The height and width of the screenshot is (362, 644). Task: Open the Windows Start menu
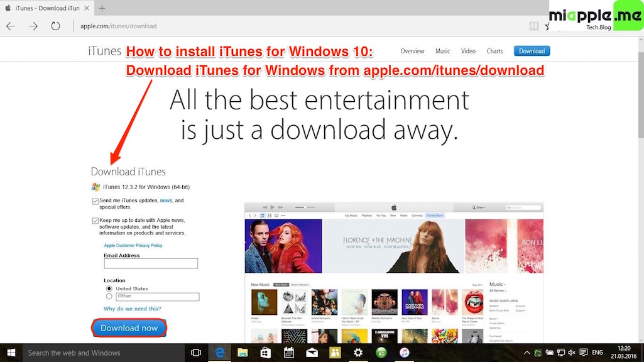(11, 353)
